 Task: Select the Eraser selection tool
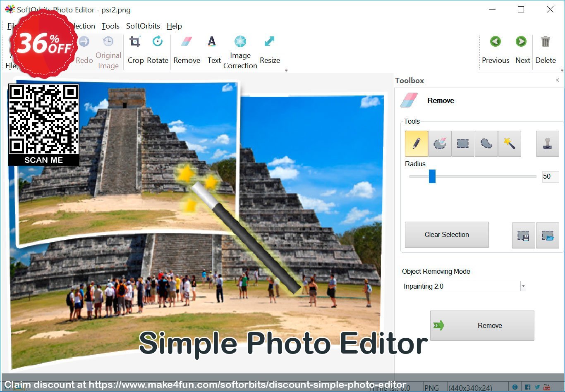tap(440, 143)
